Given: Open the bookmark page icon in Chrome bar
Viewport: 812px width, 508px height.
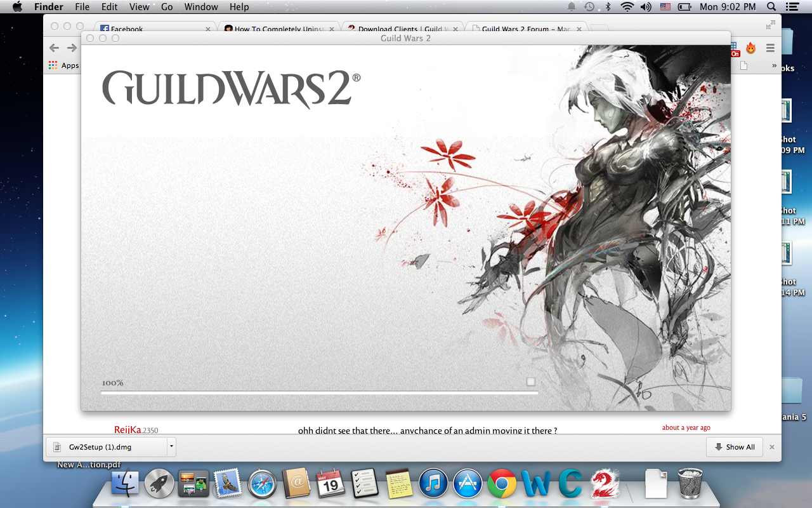Looking at the screenshot, I should (744, 65).
